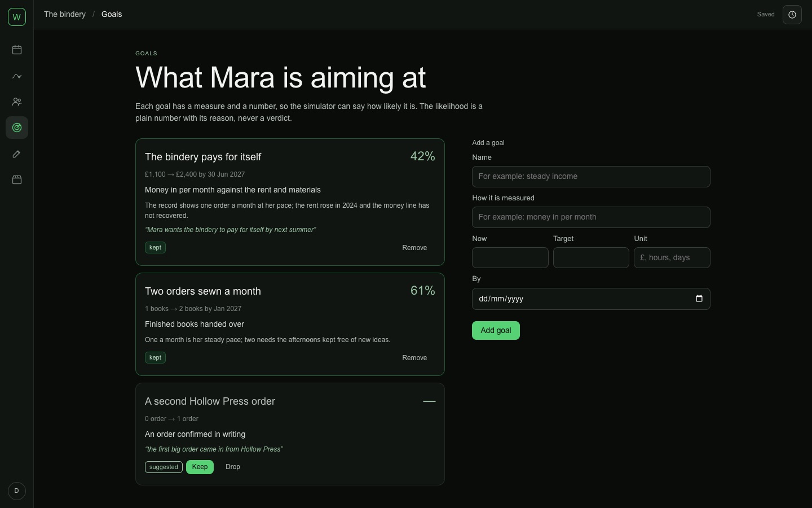
Task: Click the text An order confirmed in writing
Action: tap(195, 434)
